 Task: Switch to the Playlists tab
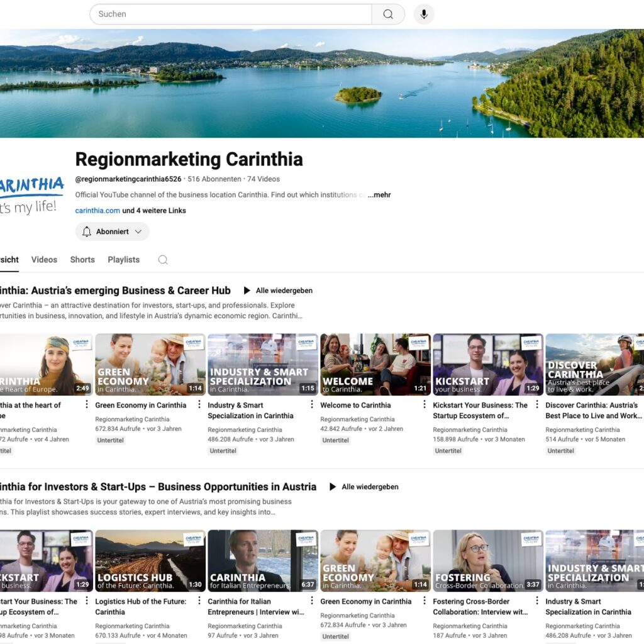click(x=124, y=260)
